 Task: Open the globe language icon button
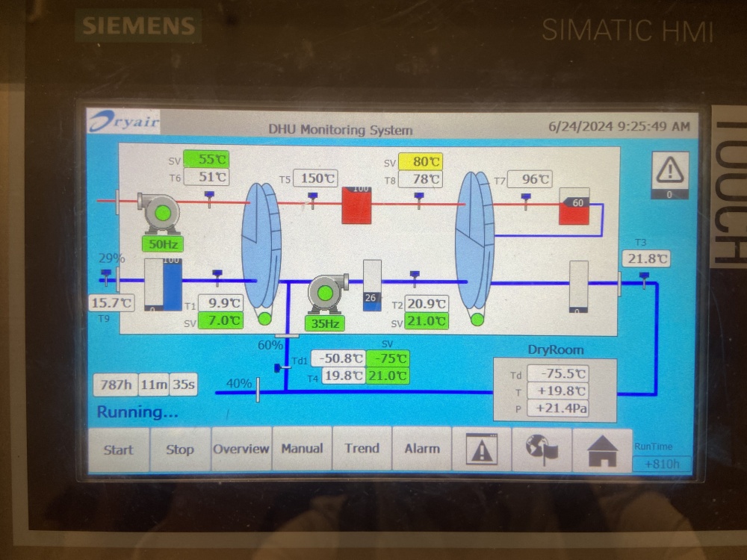pos(542,449)
